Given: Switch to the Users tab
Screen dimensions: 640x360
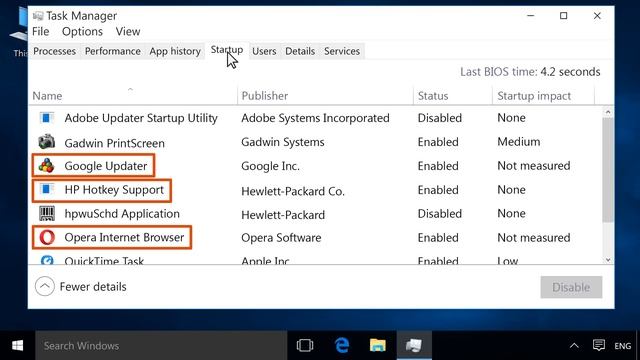Looking at the screenshot, I should point(264,51).
